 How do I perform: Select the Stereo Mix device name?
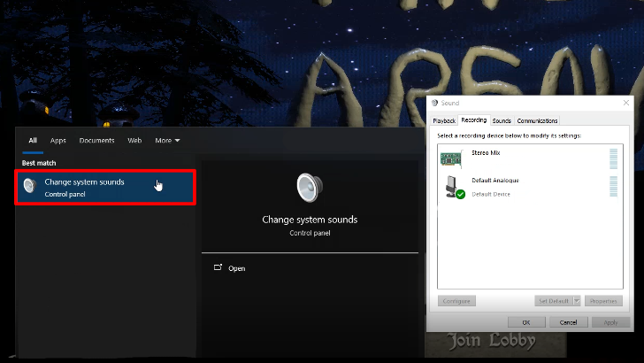tap(486, 152)
